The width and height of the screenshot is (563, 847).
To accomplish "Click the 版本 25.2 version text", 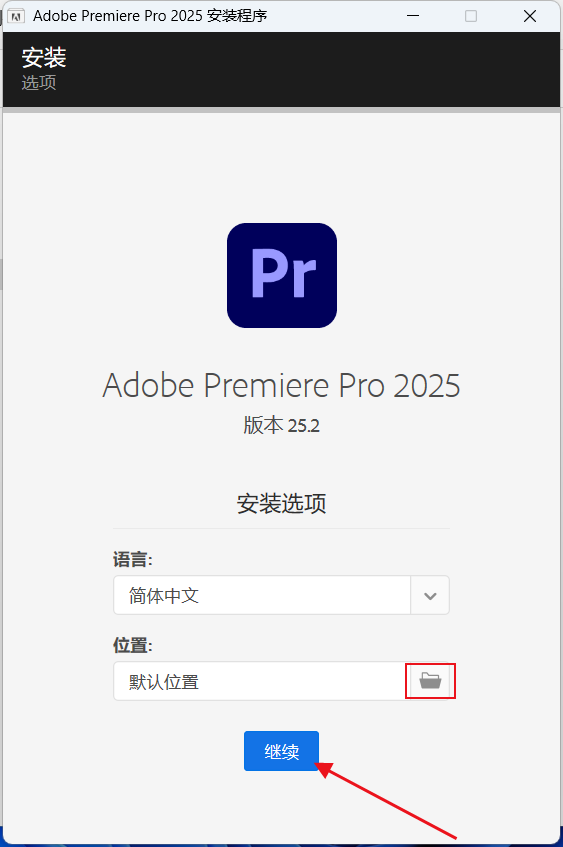I will 282,426.
